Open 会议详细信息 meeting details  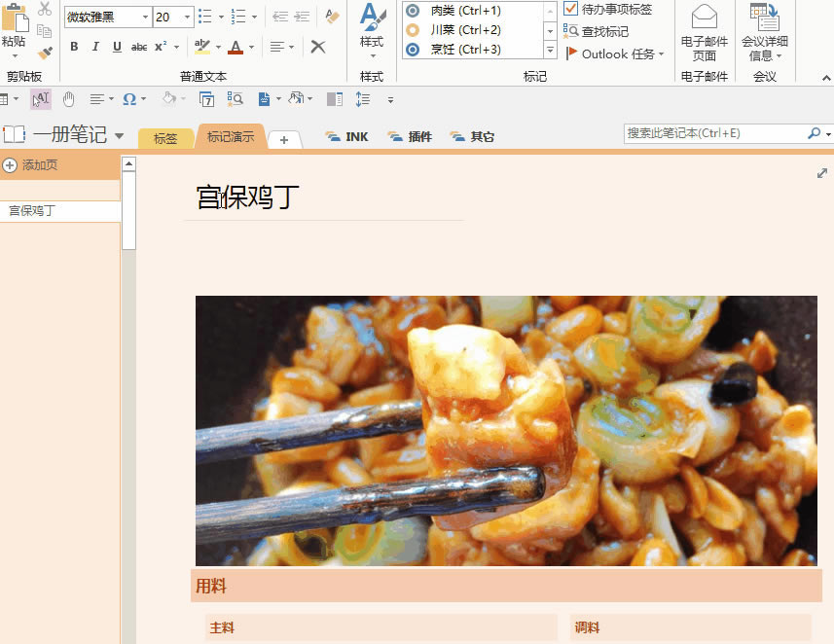(764, 32)
